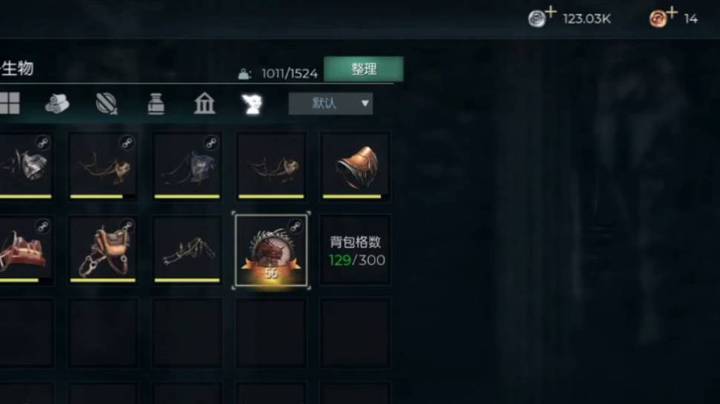Open the materials logs category icon

coord(57,103)
